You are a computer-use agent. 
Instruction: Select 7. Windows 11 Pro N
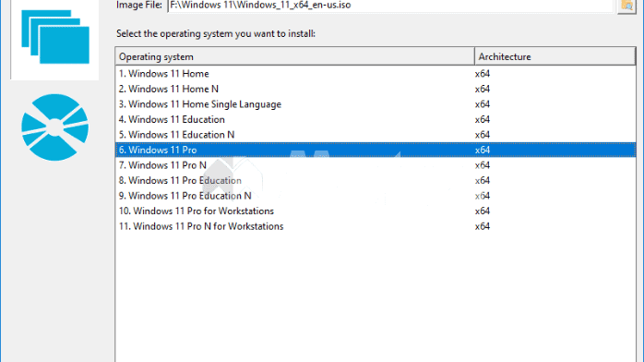pyautogui.click(x=162, y=165)
